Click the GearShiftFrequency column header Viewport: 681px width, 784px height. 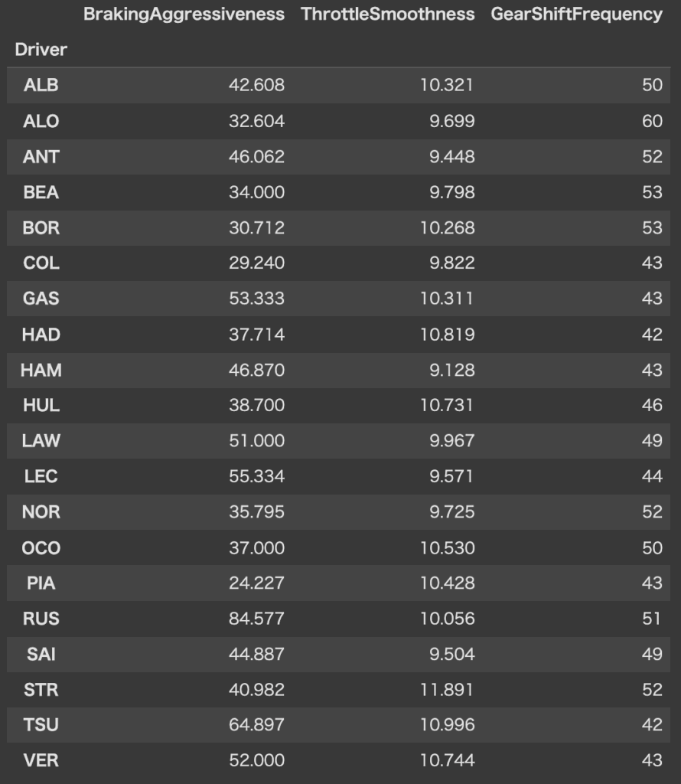(576, 15)
